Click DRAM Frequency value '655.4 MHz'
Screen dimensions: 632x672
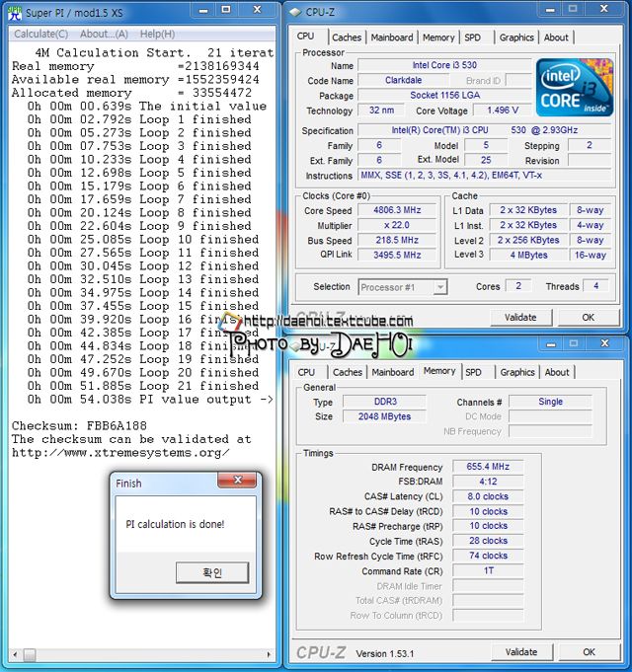click(488, 467)
